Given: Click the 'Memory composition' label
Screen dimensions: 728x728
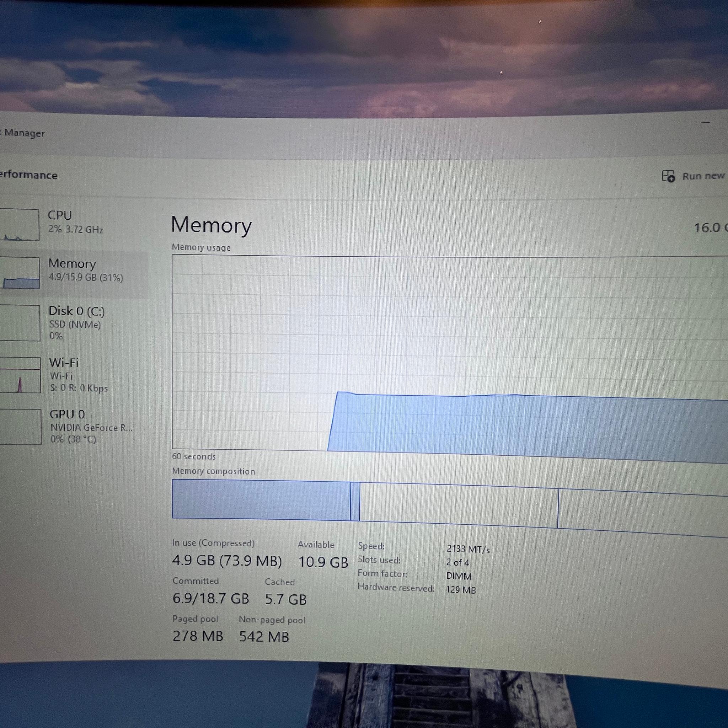Looking at the screenshot, I should 213,471.
